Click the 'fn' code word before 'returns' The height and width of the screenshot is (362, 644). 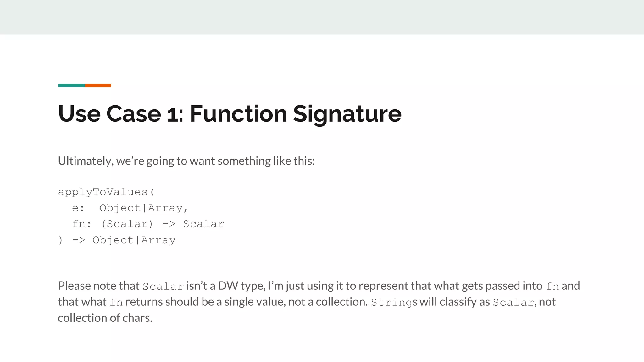(x=116, y=303)
